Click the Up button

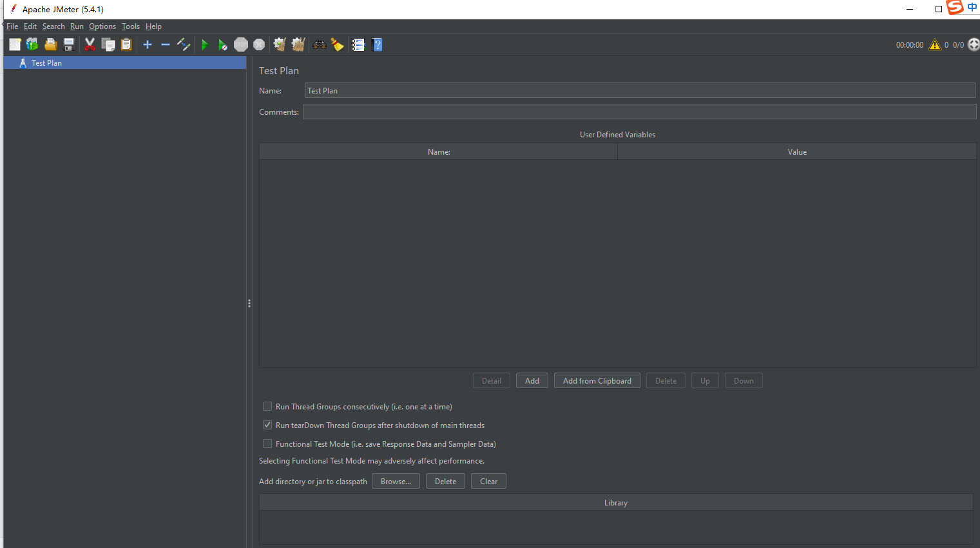click(705, 381)
